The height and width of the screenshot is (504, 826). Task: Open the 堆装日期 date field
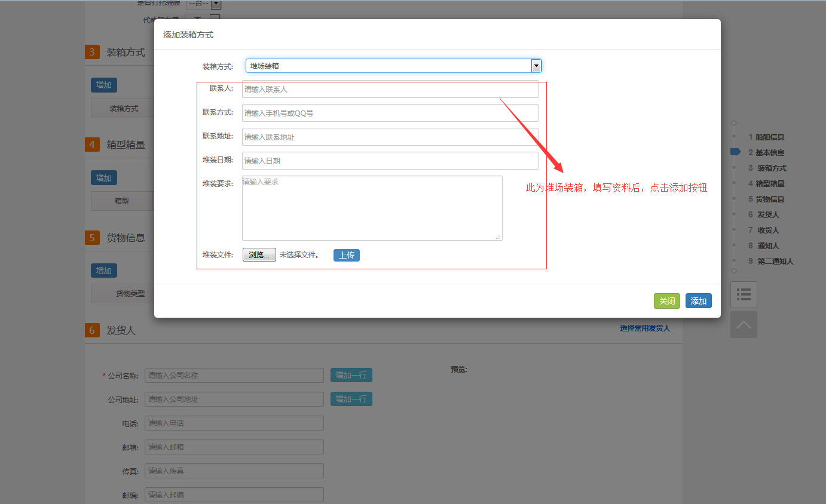coord(390,161)
